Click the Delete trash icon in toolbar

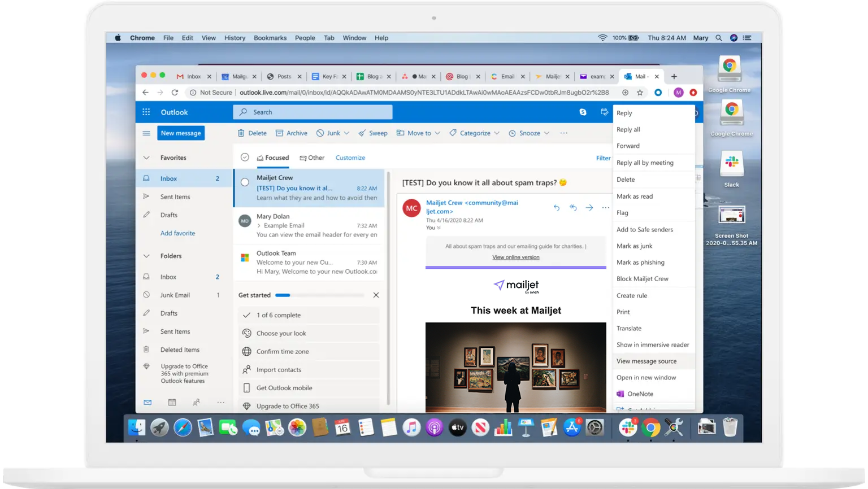(241, 133)
